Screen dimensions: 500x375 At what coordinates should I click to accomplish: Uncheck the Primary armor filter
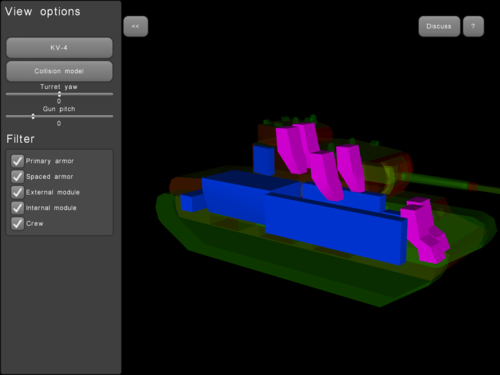point(17,161)
